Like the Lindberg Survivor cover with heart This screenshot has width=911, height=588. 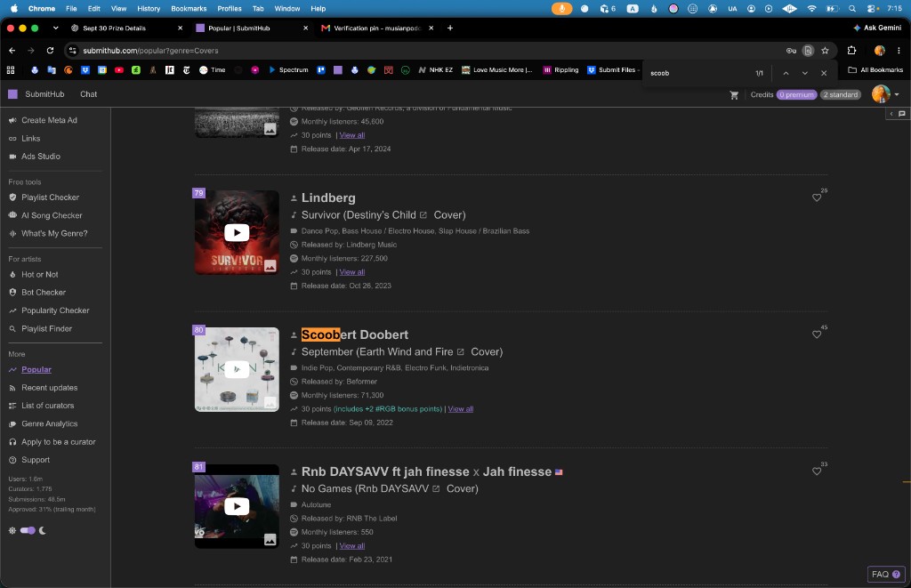coord(817,197)
